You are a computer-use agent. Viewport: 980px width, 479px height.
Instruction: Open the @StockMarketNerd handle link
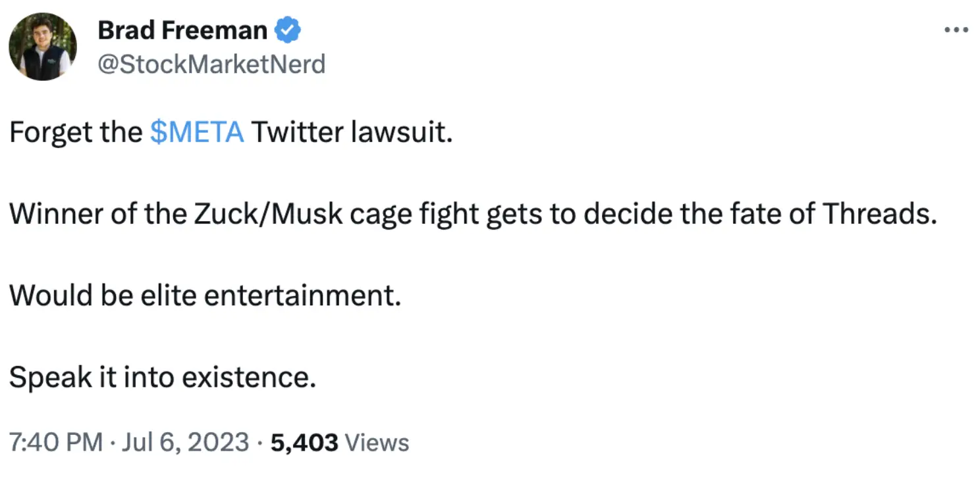(211, 64)
